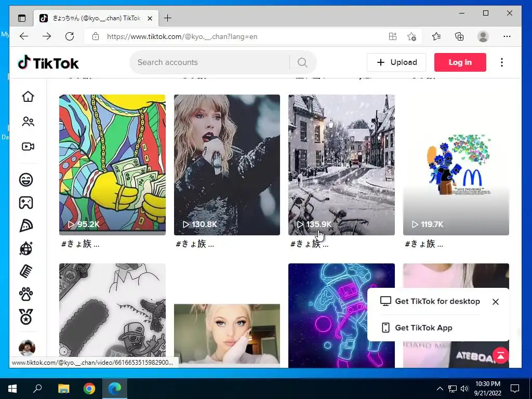Open Edge Settings and more menu
The height and width of the screenshot is (399, 532).
[507, 36]
